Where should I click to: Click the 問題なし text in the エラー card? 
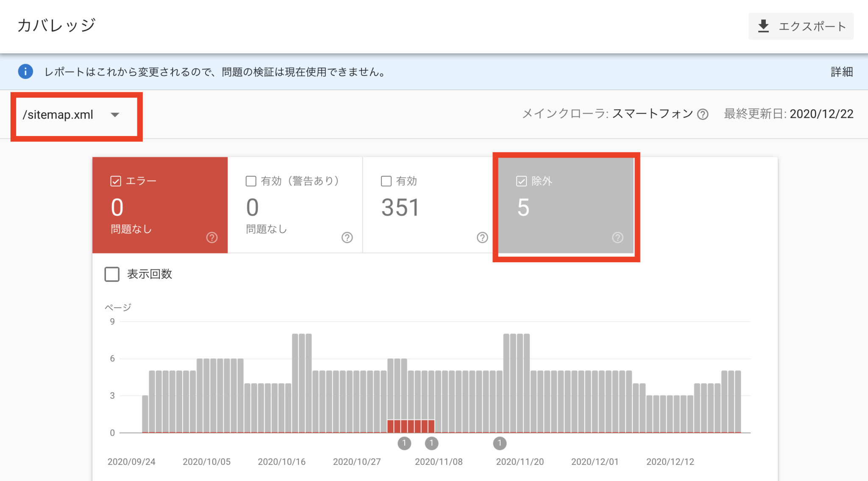tap(131, 229)
